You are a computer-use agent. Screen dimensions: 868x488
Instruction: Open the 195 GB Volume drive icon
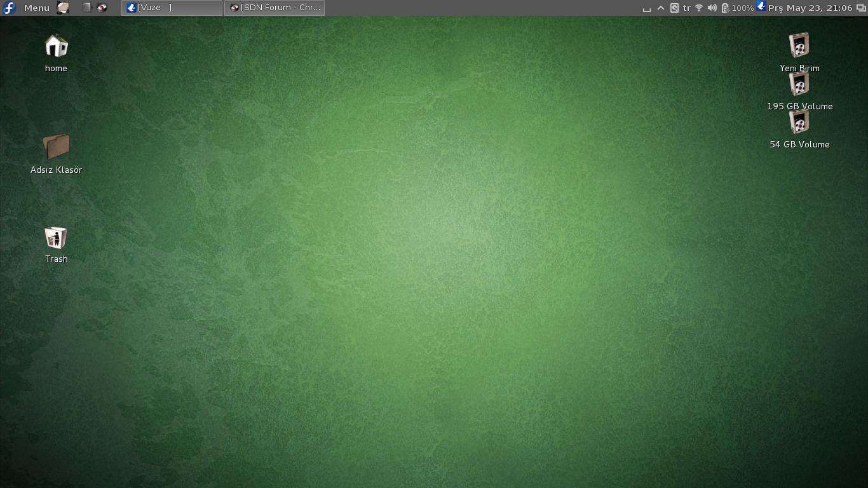click(x=799, y=83)
